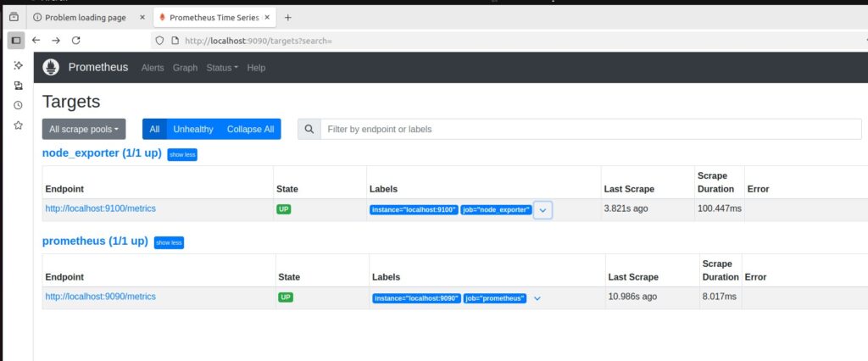Click node_exporter (1/1 up) heading link

[102, 153]
